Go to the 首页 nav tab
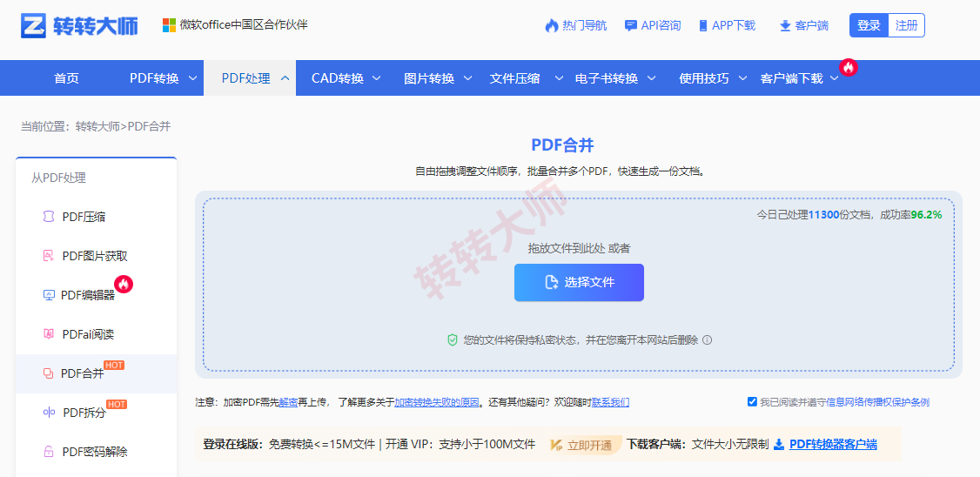 [66, 78]
